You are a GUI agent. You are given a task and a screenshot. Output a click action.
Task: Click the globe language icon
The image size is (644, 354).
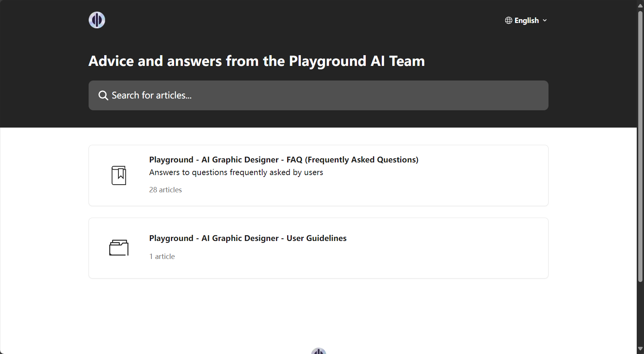(509, 20)
